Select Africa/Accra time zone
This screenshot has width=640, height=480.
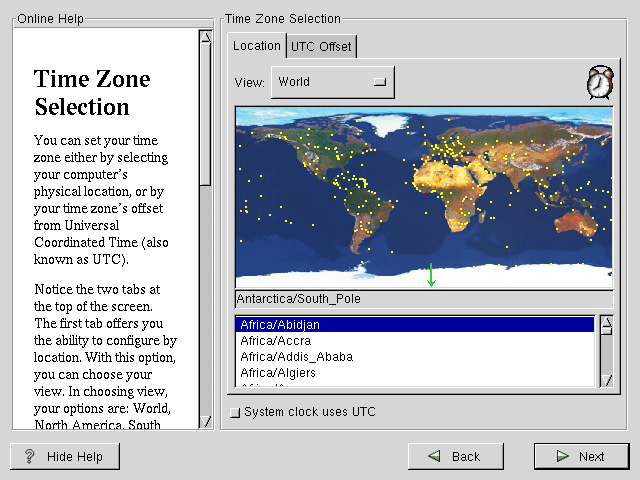click(414, 341)
